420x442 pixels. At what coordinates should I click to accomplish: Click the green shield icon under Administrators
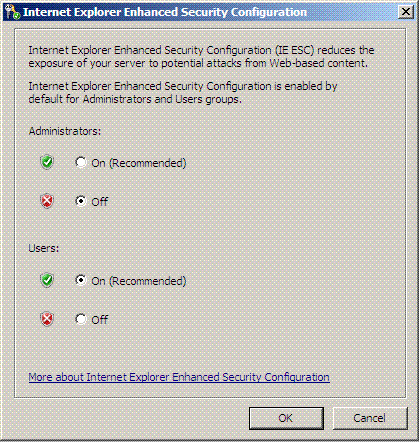(x=47, y=162)
